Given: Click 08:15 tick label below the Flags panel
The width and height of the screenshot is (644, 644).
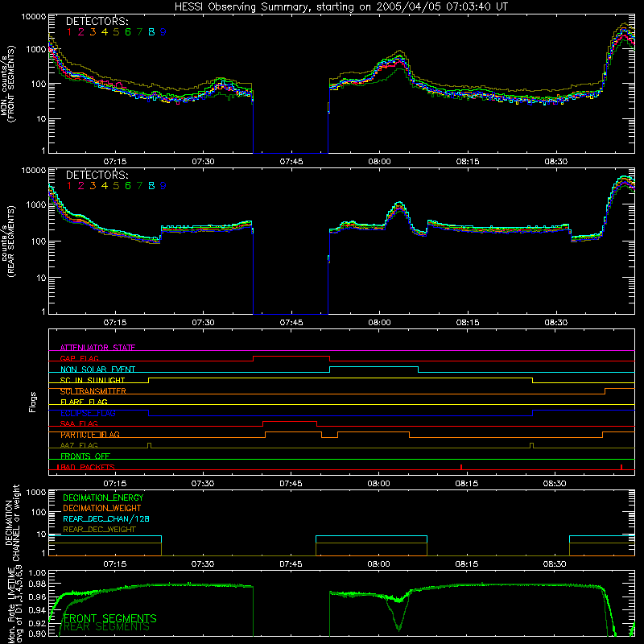Looking at the screenshot, I should [467, 484].
